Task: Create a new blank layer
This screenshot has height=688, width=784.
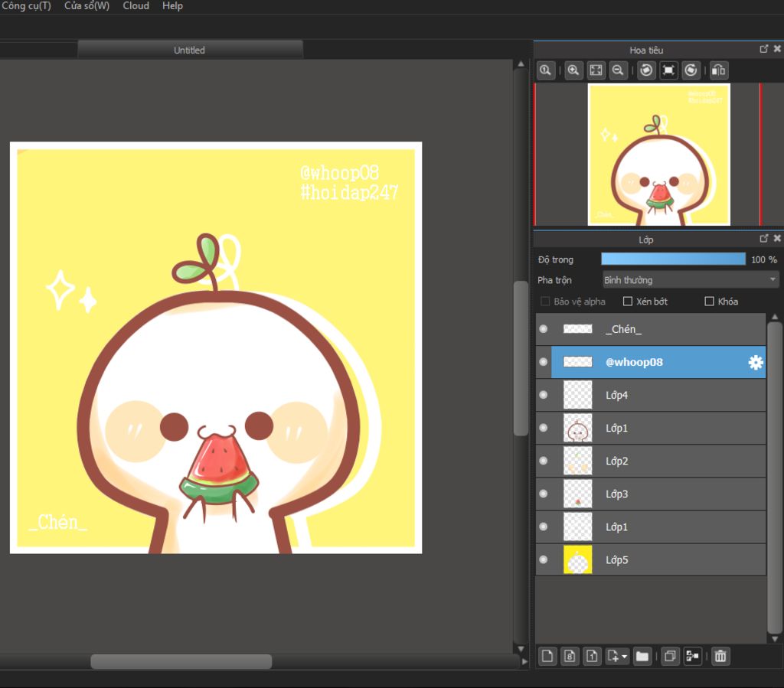Action: [x=547, y=656]
